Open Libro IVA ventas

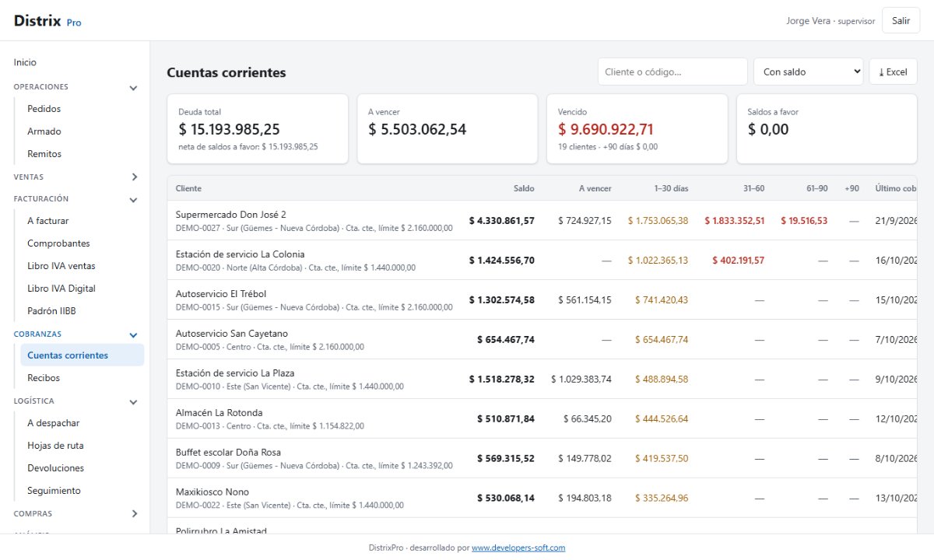click(82, 266)
